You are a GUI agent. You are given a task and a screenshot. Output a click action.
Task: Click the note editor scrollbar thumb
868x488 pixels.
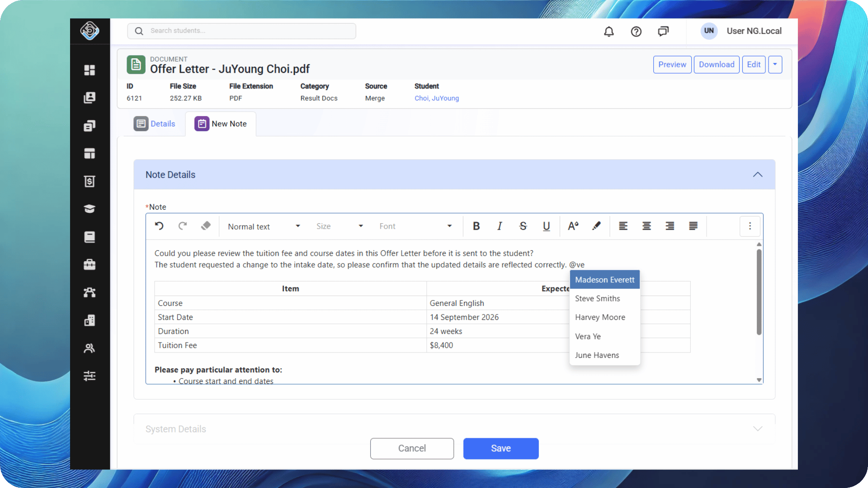759,292
